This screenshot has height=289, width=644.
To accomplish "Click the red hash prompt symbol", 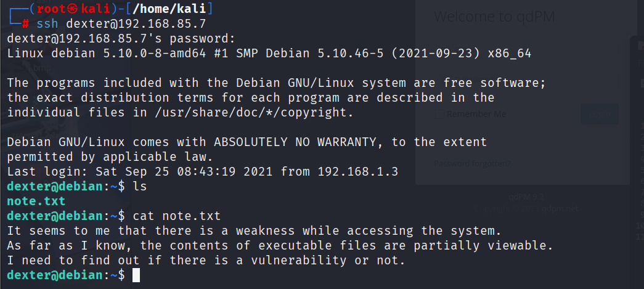I will [x=25, y=24].
